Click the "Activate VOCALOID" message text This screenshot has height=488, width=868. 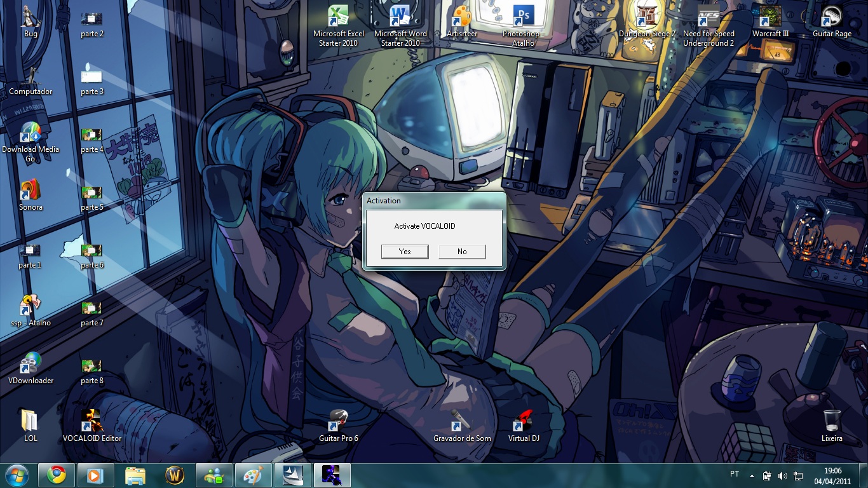click(x=424, y=226)
